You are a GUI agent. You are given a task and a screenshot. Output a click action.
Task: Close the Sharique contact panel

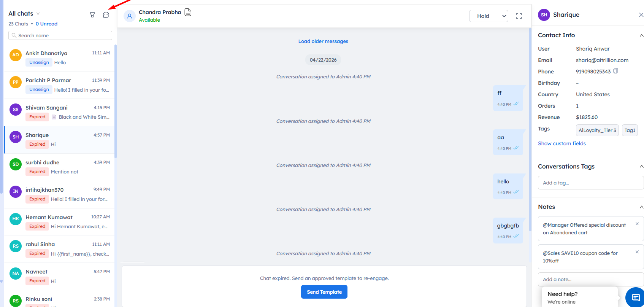point(641,15)
